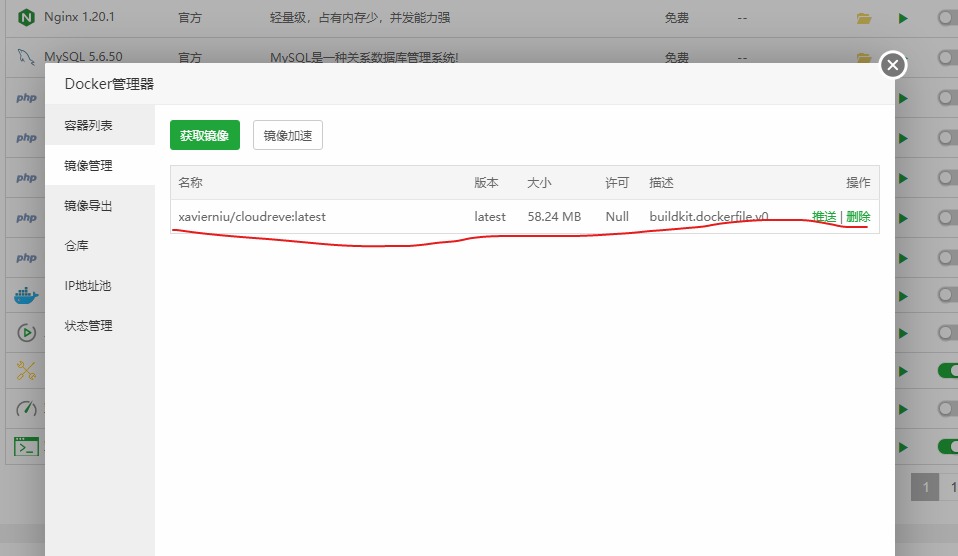The image size is (958, 556).
Task: Click the speedometer gauge icon
Action: point(26,408)
